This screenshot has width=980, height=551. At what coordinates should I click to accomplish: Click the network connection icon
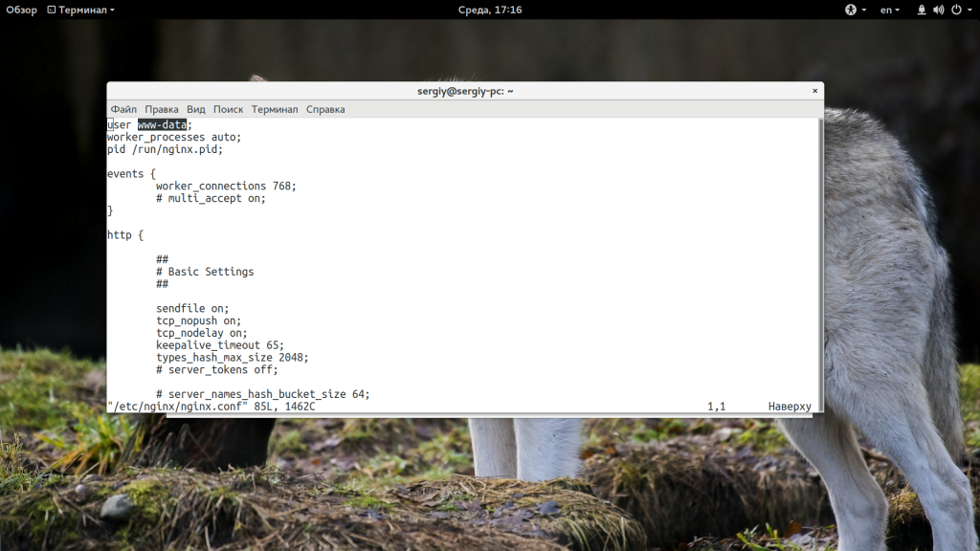(922, 10)
